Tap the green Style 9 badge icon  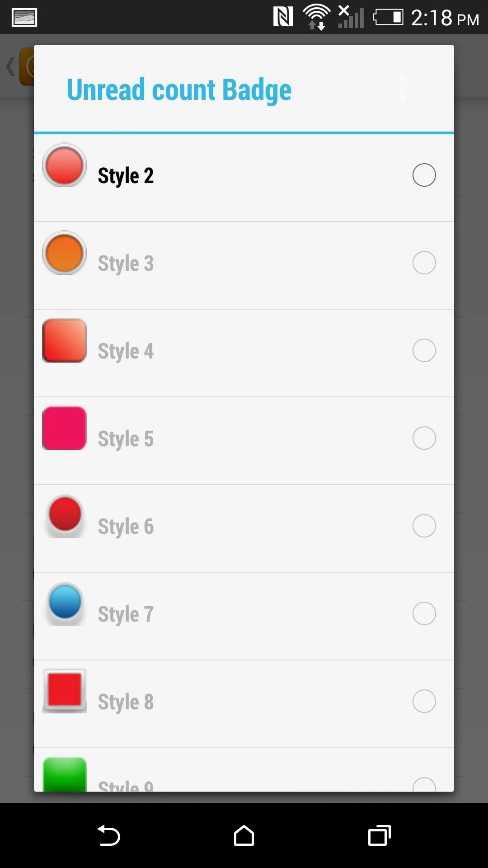click(x=64, y=775)
